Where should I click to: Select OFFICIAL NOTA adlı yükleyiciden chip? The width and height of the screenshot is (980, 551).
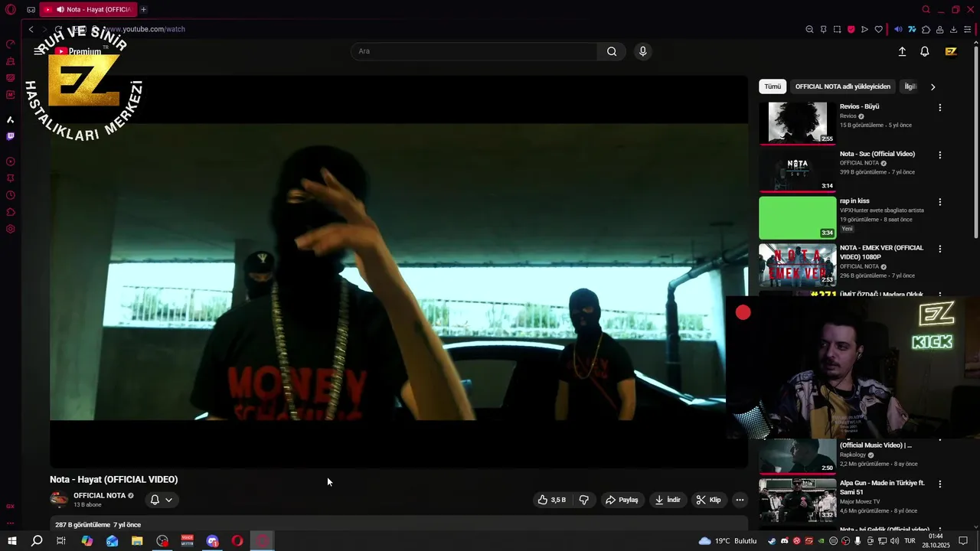click(x=843, y=86)
